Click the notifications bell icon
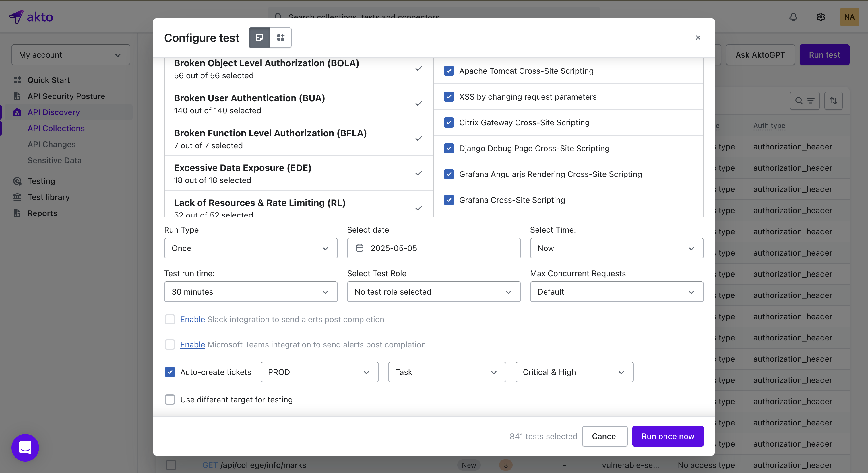868x473 pixels. 793,17
